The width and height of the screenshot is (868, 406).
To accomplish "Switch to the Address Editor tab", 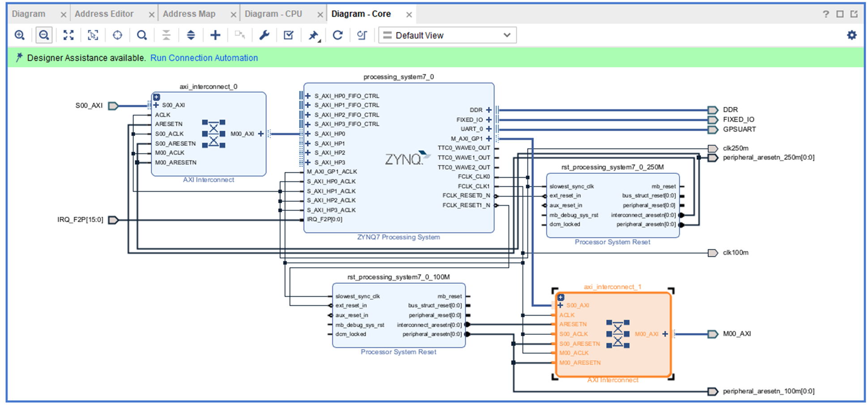I will coord(104,14).
